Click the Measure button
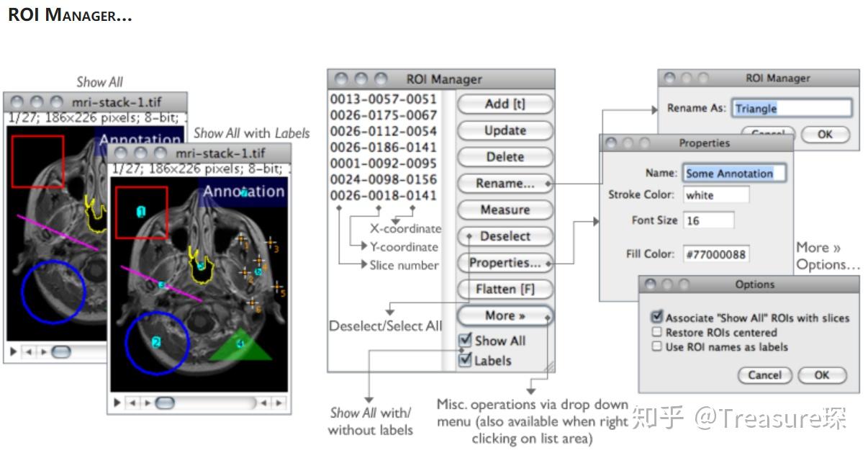Image resolution: width=868 pixels, height=453 pixels. [x=505, y=210]
